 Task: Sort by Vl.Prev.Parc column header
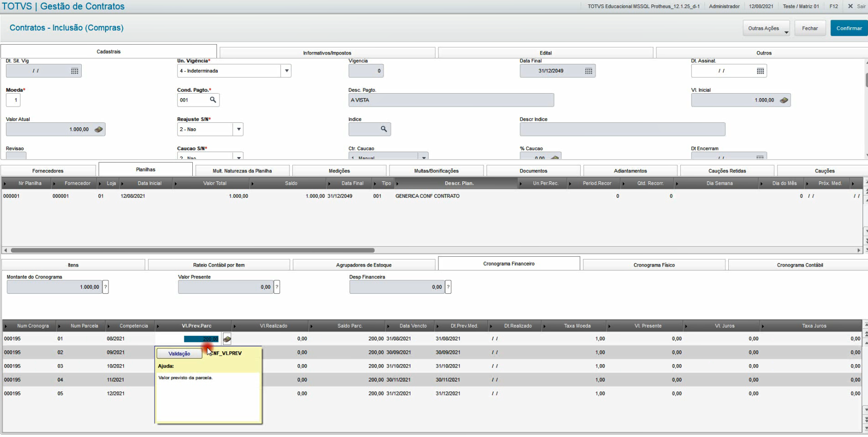(196, 326)
